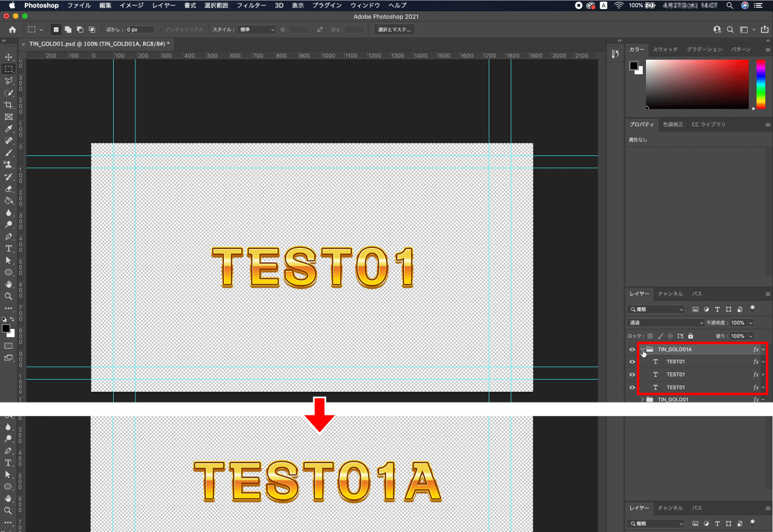Hide the first TEST01 text layer
The width and height of the screenshot is (773, 532).
coord(632,362)
